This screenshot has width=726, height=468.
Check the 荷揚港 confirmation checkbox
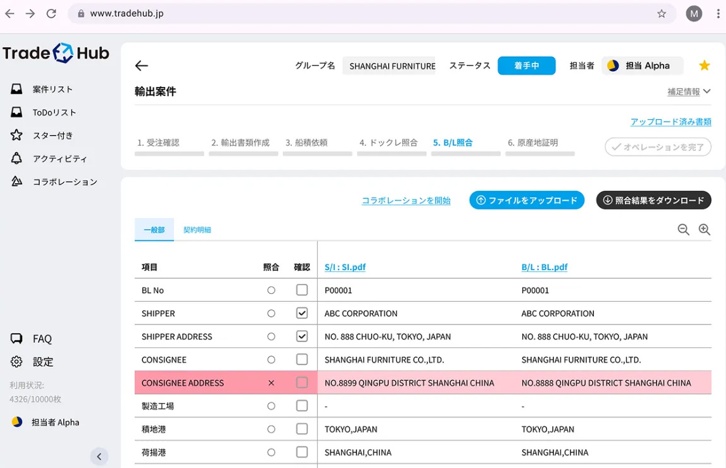302,452
